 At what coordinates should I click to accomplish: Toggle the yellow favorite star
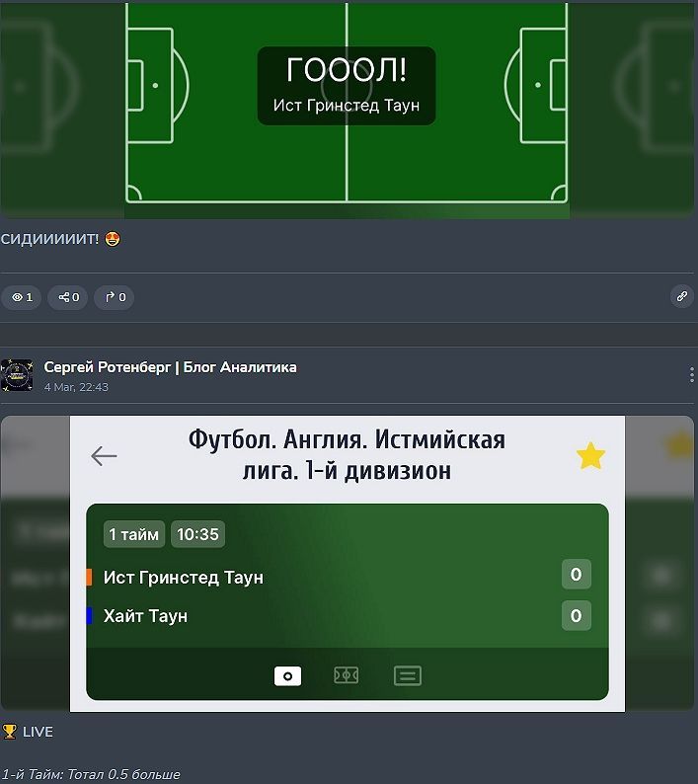click(590, 455)
